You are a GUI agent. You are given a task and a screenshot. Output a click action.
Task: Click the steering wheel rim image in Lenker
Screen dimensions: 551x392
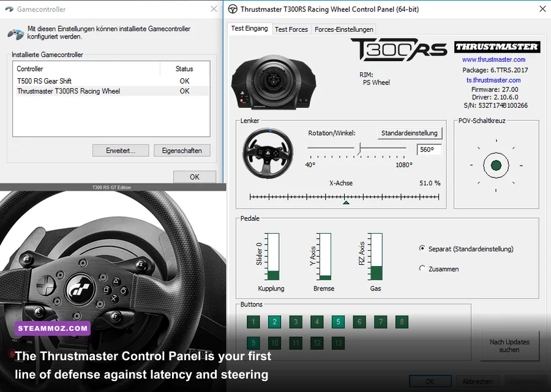(x=268, y=153)
